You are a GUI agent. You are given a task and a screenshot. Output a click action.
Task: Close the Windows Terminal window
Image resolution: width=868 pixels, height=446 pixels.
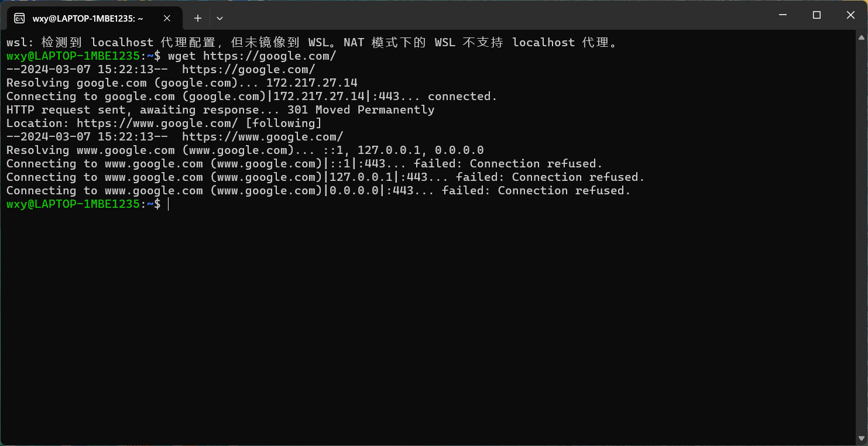850,15
